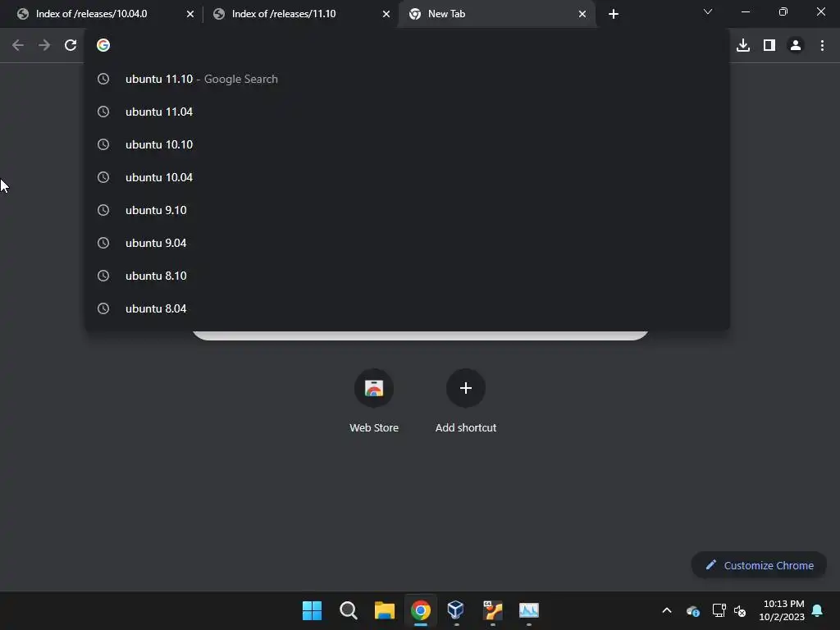
Task: Pick the ubuntu 9.04 suggestion
Action: tap(407, 243)
